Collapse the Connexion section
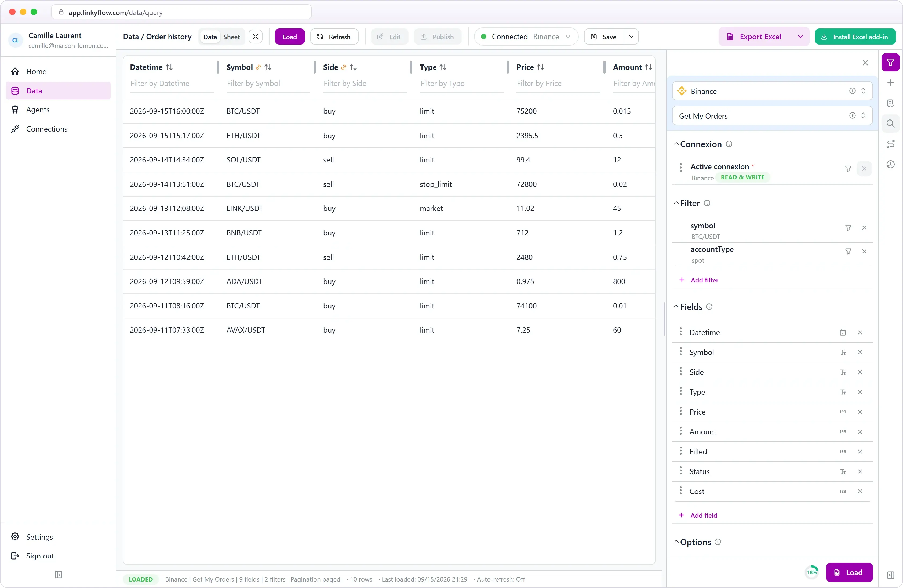903x588 pixels. (676, 144)
